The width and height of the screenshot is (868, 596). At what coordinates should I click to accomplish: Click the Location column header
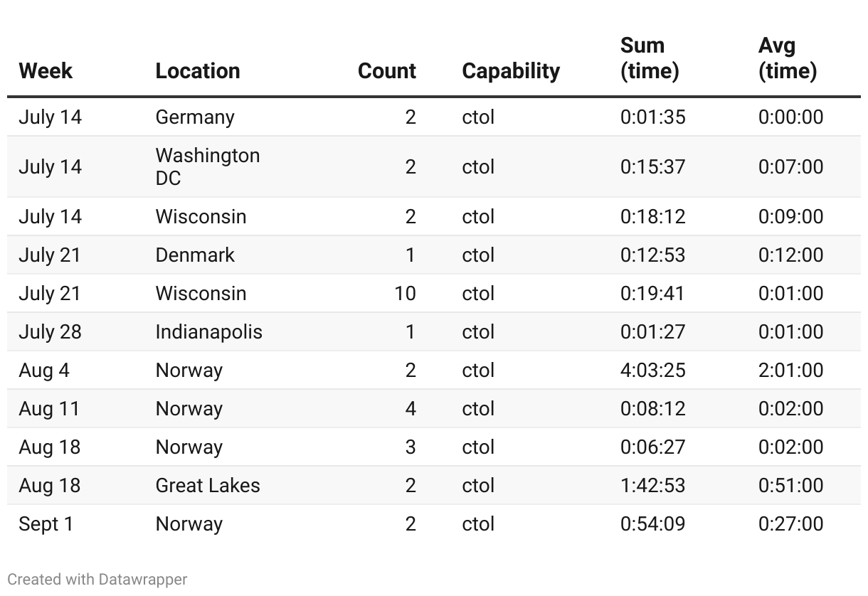click(x=197, y=70)
